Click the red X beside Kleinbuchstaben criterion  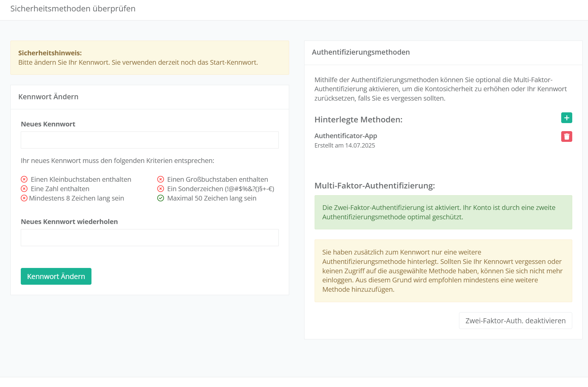(24, 179)
